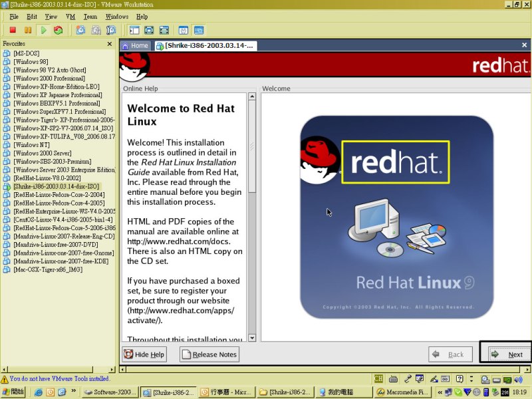Select Mandriva-Linux-free-2007-DVD in Favorites
Screen dimensions: 532x399
(x=56, y=245)
